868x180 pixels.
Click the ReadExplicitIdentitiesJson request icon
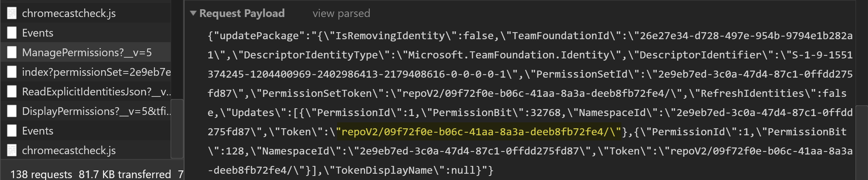click(12, 92)
